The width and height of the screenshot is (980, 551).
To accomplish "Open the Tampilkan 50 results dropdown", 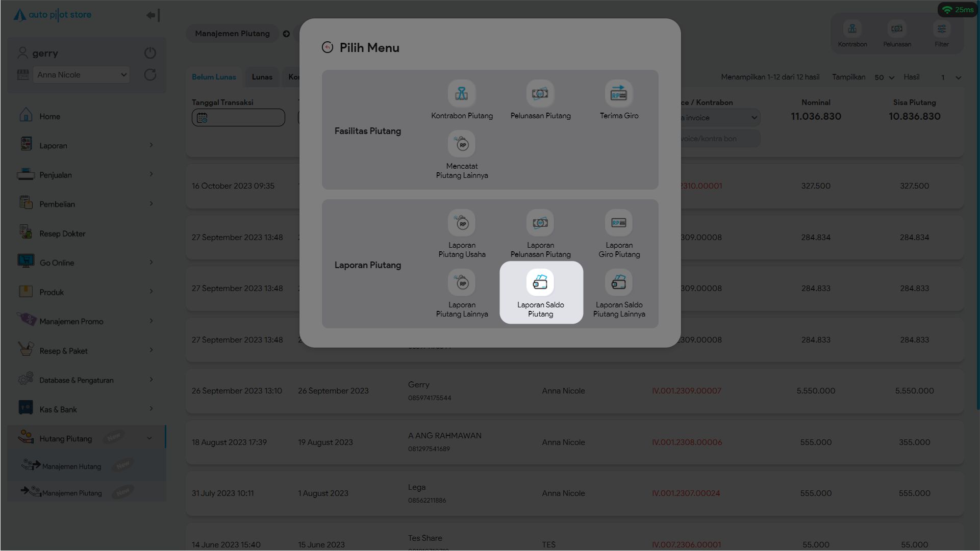I will (x=884, y=77).
